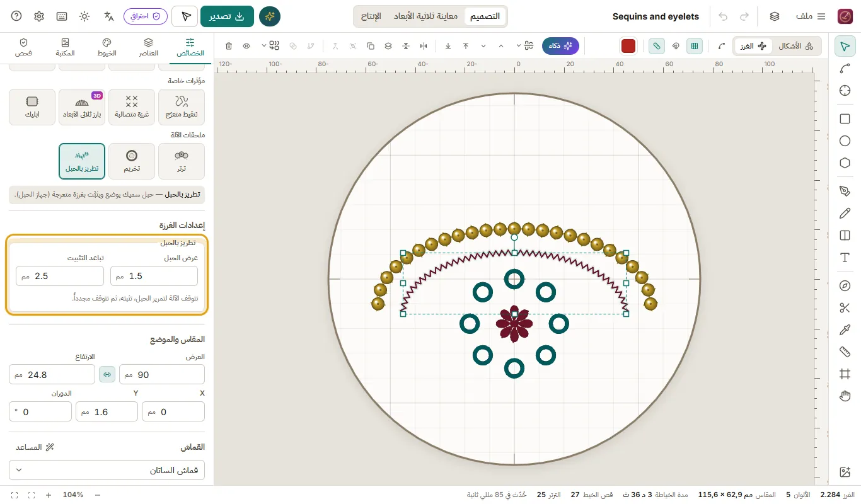Viewport: 861px width, 504px height.
Task: Select the تخريم eyelet attachment
Action: tap(132, 161)
